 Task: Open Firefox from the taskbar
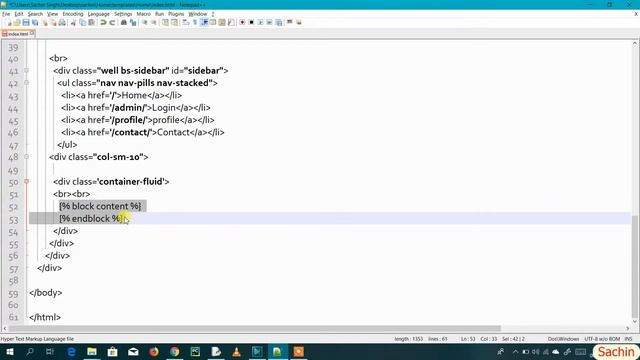tap(154, 352)
